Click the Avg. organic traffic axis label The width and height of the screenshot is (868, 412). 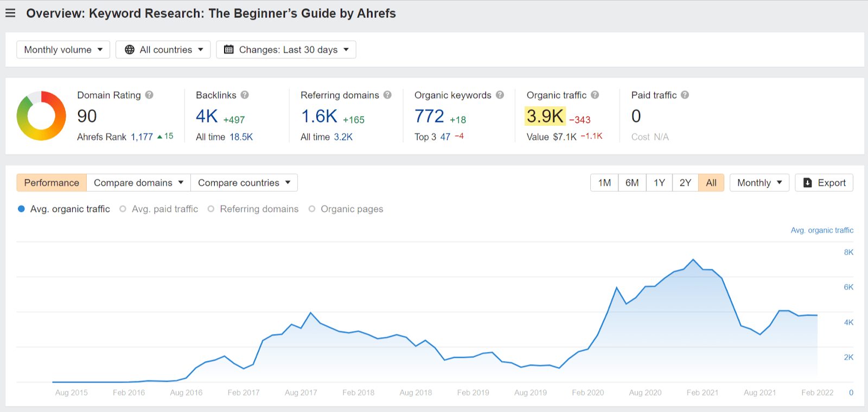point(822,230)
